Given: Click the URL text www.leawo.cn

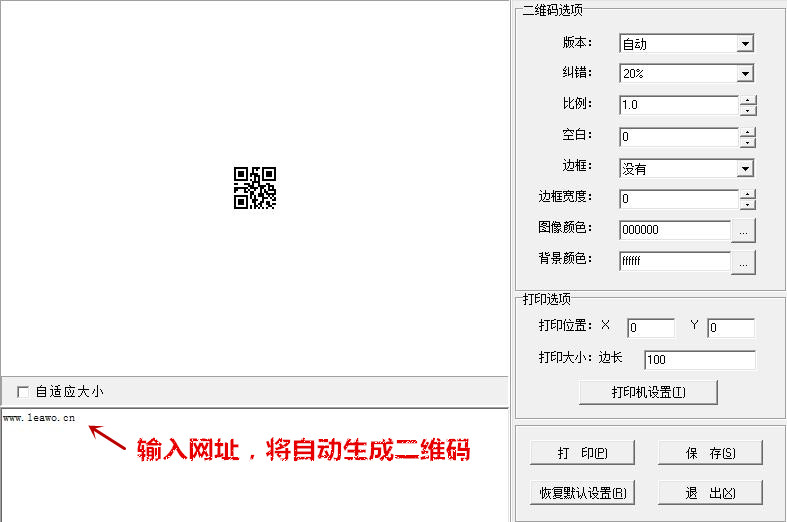Looking at the screenshot, I should [39, 418].
